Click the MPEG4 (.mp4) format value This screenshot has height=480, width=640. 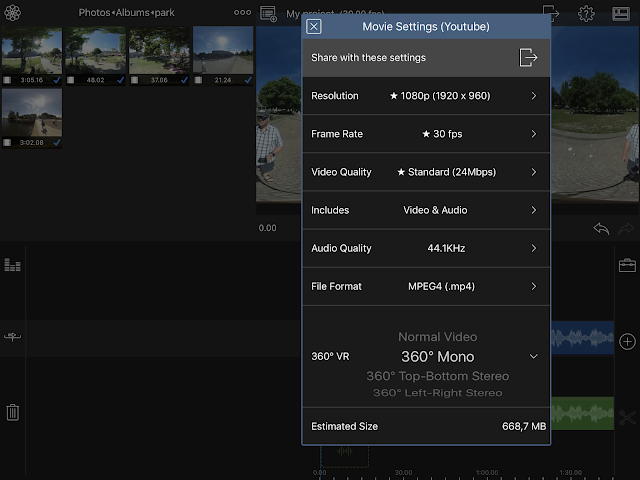tap(442, 287)
